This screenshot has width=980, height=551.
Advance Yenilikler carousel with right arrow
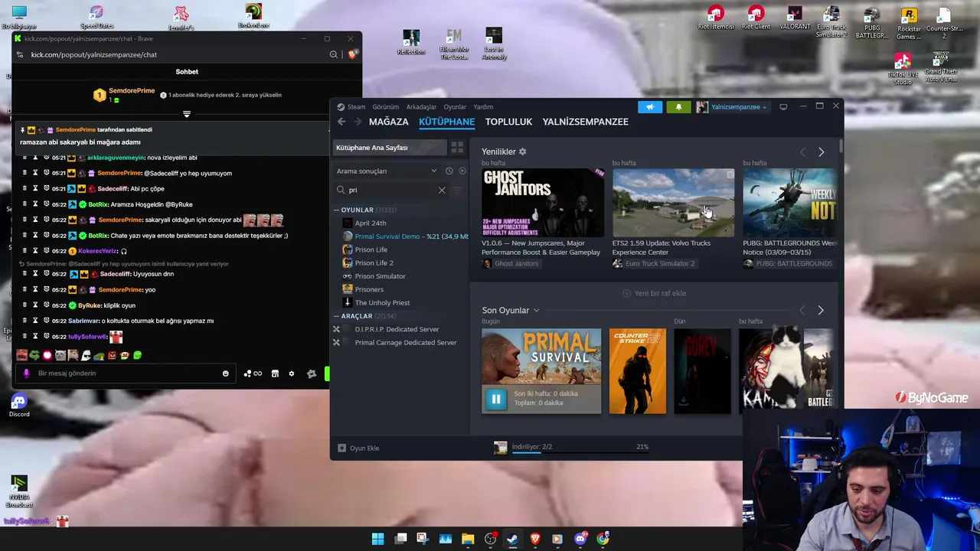point(821,152)
